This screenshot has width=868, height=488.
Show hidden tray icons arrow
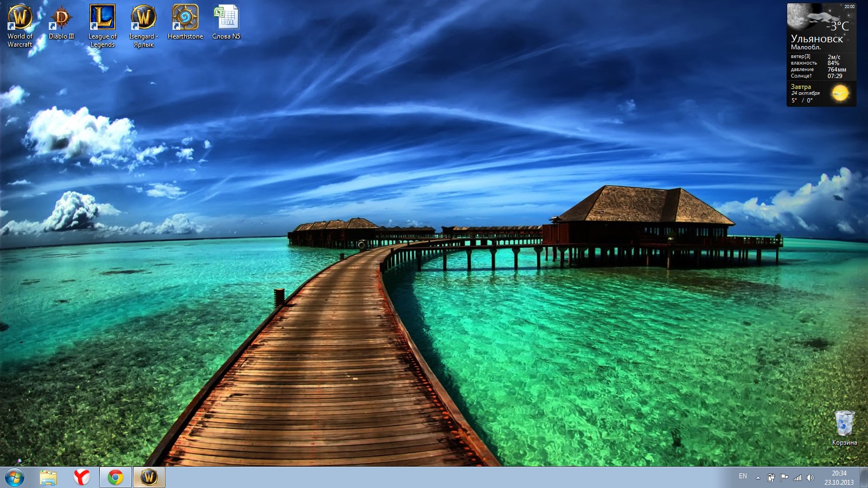pos(758,478)
